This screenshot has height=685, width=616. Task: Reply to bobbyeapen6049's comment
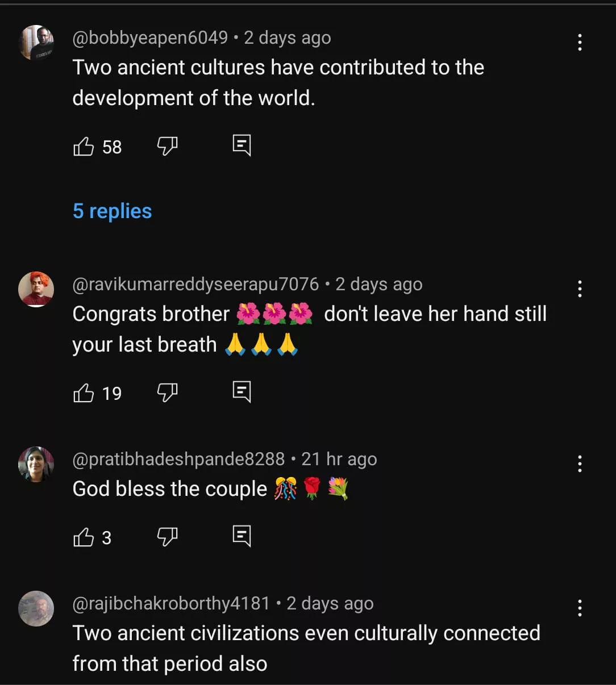(242, 145)
